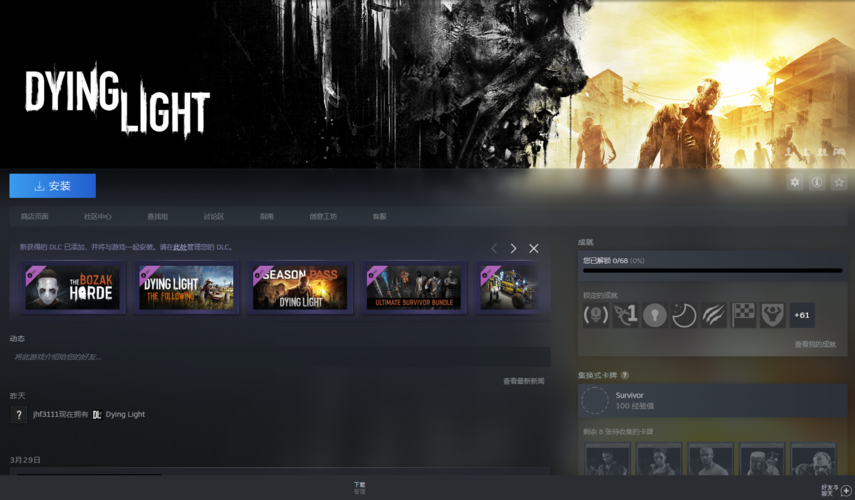Screen dimensions: 855x500
Task: Select the bow and number 1 achievement icon
Action: click(x=625, y=315)
